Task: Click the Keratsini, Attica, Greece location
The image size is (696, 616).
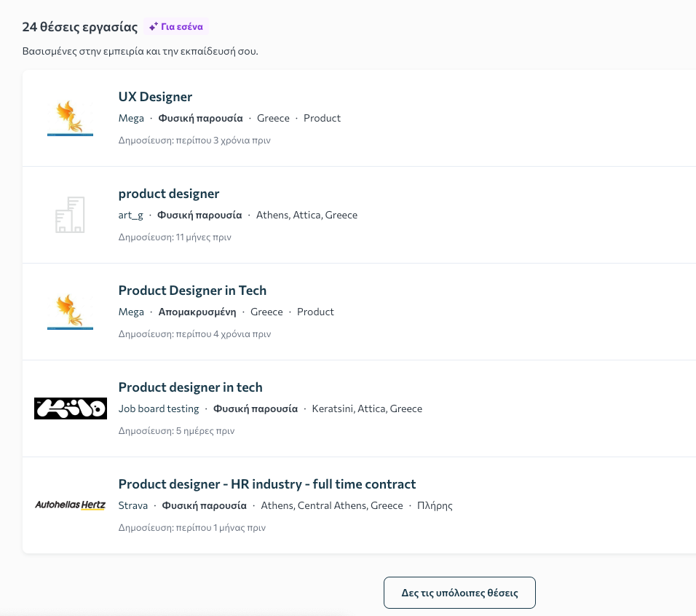Action: pyautogui.click(x=367, y=408)
